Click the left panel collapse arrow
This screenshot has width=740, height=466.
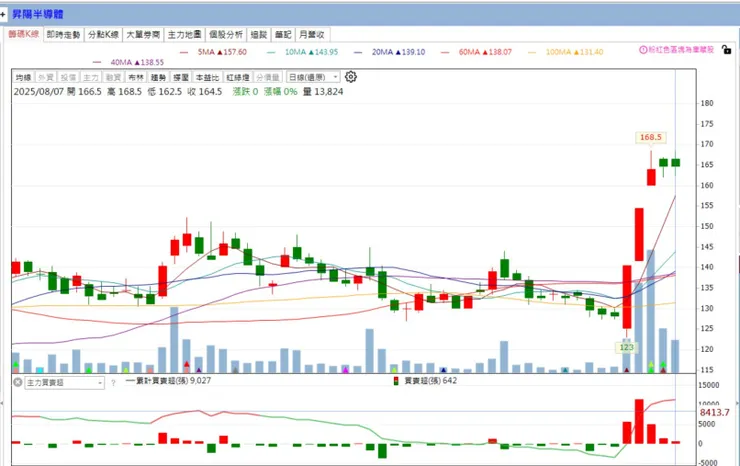coord(2,403)
